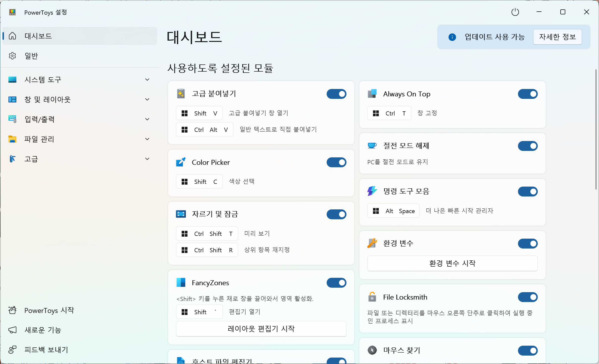Click the 창 및 레이아웃 layout icon
This screenshot has height=364, width=599.
(x=12, y=99)
